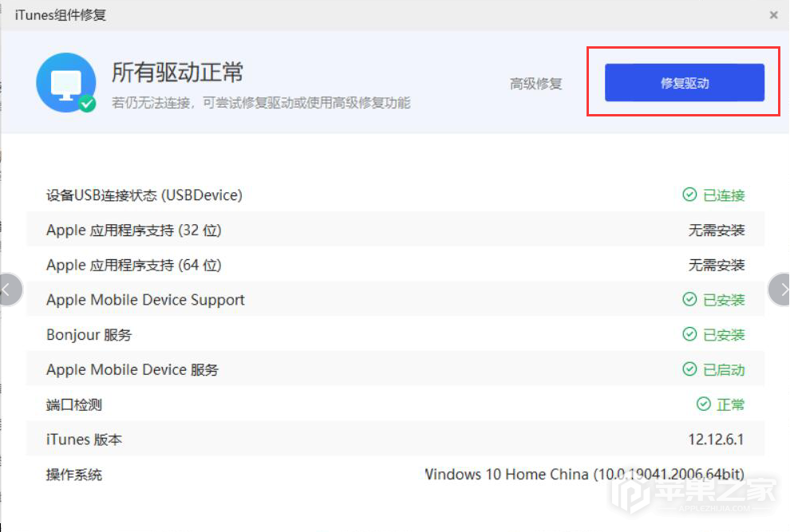Click 无需安装 in the 32 位 row
The image size is (790, 532).
click(x=717, y=231)
